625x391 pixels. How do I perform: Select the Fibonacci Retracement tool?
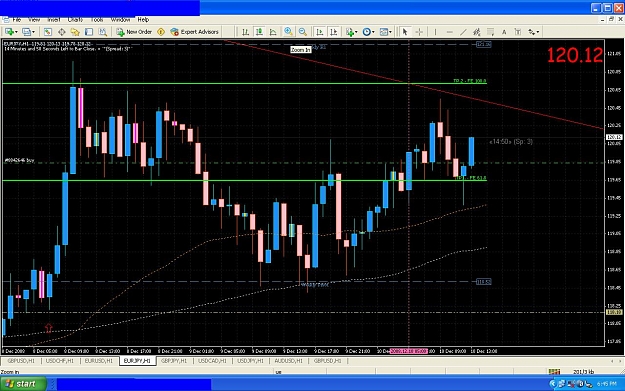(x=490, y=32)
